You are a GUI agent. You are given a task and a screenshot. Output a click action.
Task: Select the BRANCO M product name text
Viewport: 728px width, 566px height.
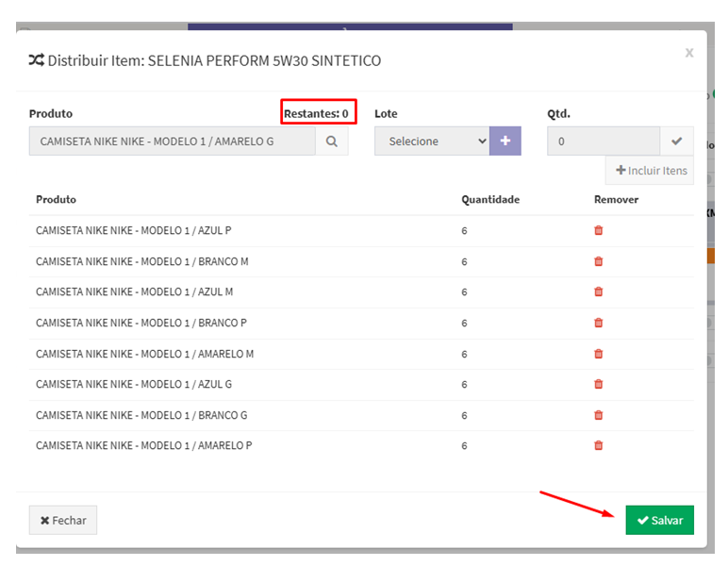pos(142,261)
